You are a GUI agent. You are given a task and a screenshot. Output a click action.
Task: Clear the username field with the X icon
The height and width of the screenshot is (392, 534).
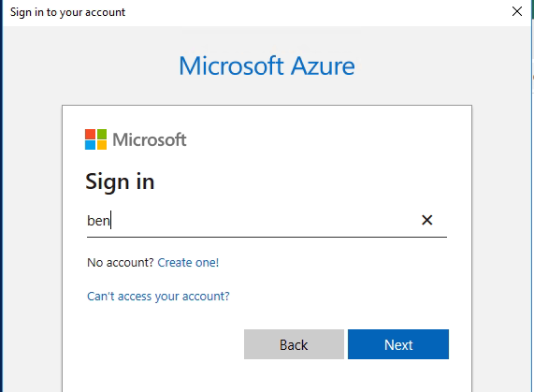(426, 220)
